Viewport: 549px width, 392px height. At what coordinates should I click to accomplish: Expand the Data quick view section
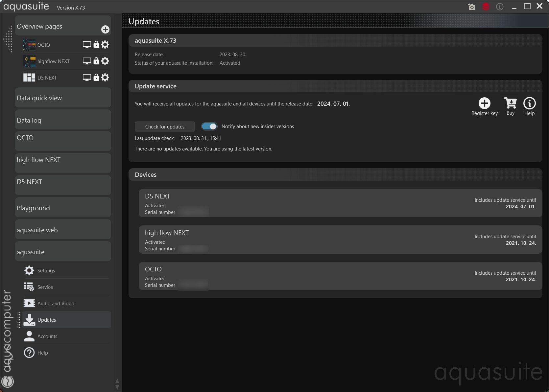(x=63, y=98)
